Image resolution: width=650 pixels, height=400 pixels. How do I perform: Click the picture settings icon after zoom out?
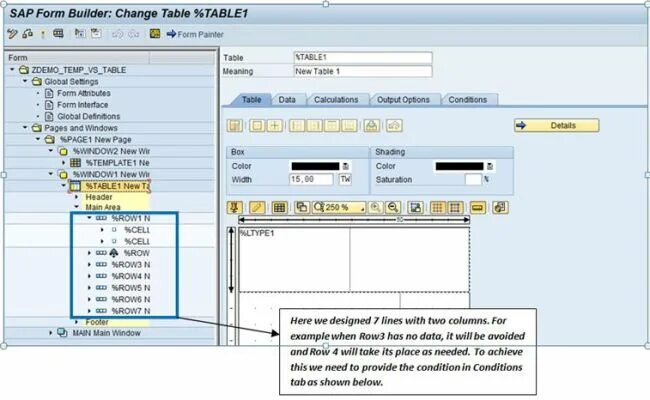tap(415, 207)
